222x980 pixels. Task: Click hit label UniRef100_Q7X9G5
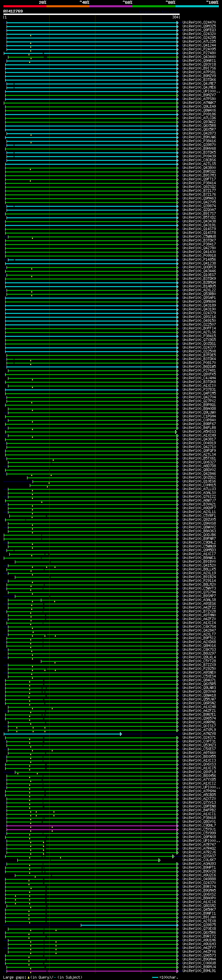coord(199,340)
